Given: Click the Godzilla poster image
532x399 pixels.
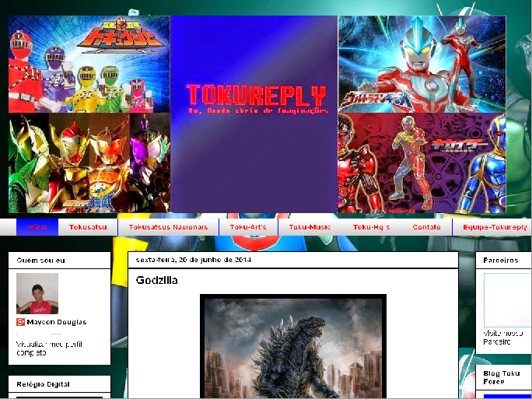Looking at the screenshot, I should click(293, 346).
